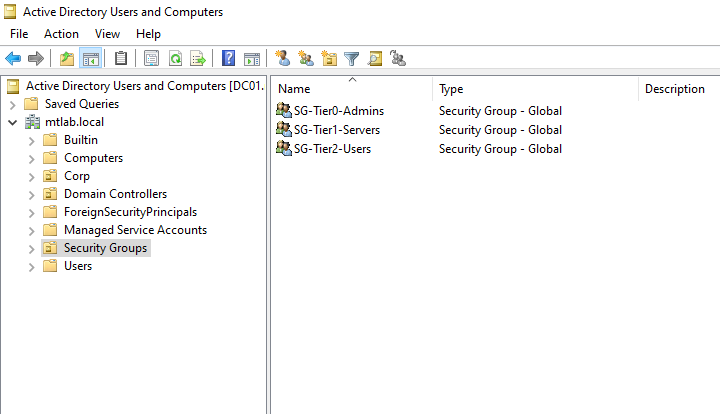
Task: Open Properties via the toolbar sheet icon
Action: click(152, 59)
